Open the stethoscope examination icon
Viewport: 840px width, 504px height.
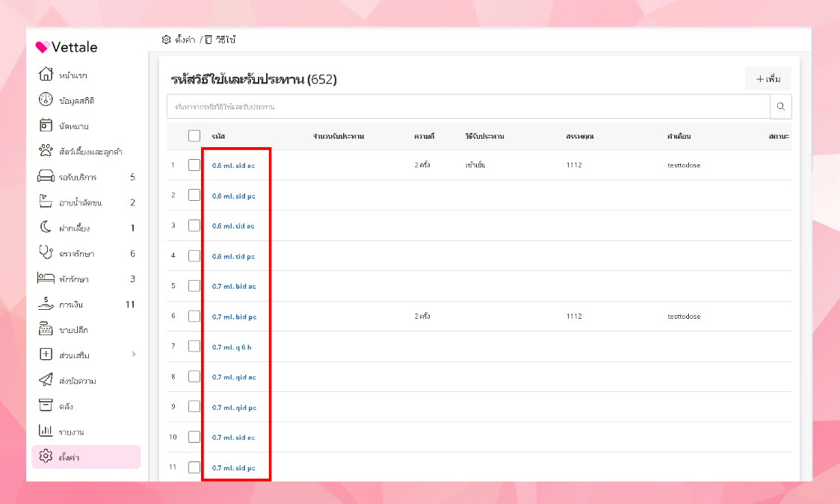point(46,252)
